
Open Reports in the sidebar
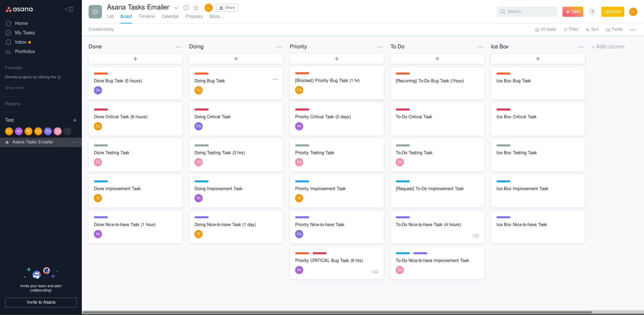pyautogui.click(x=12, y=104)
